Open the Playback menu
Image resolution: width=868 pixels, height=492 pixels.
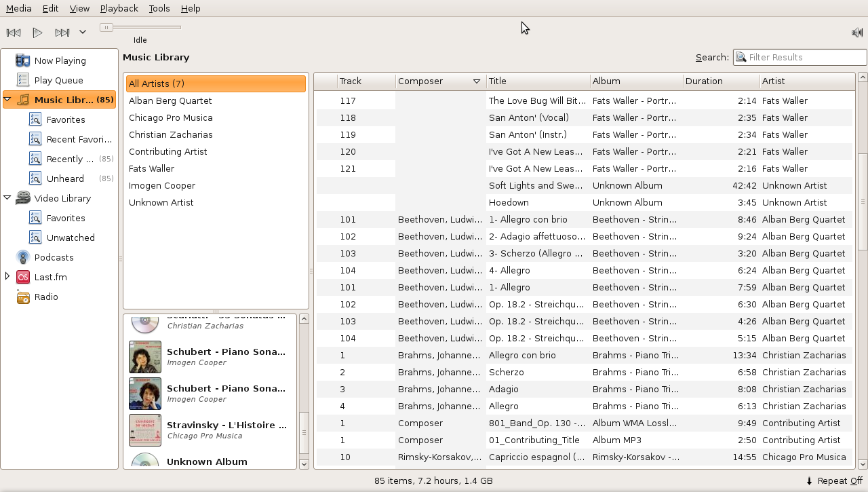click(119, 8)
